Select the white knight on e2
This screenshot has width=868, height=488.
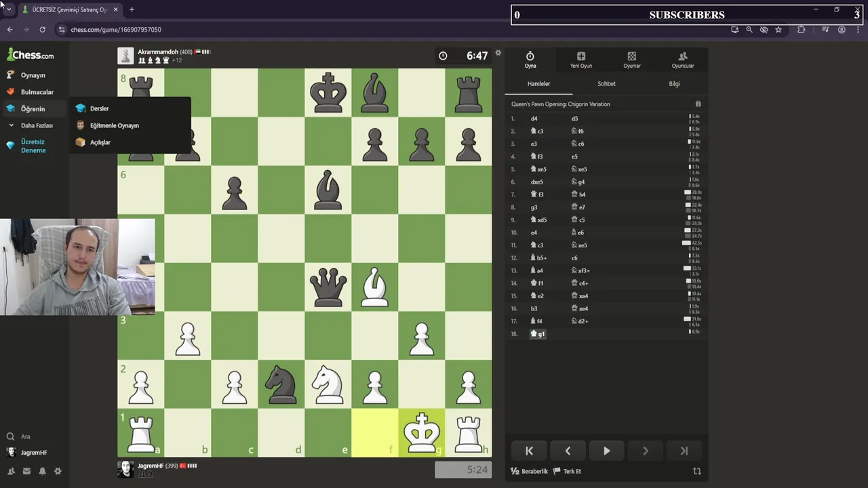pos(328,384)
